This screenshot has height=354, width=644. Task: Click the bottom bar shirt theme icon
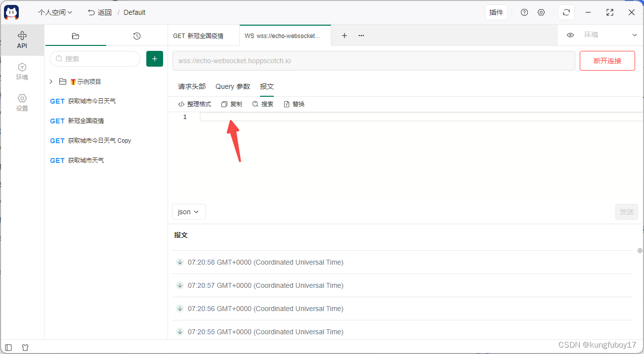pyautogui.click(x=25, y=348)
